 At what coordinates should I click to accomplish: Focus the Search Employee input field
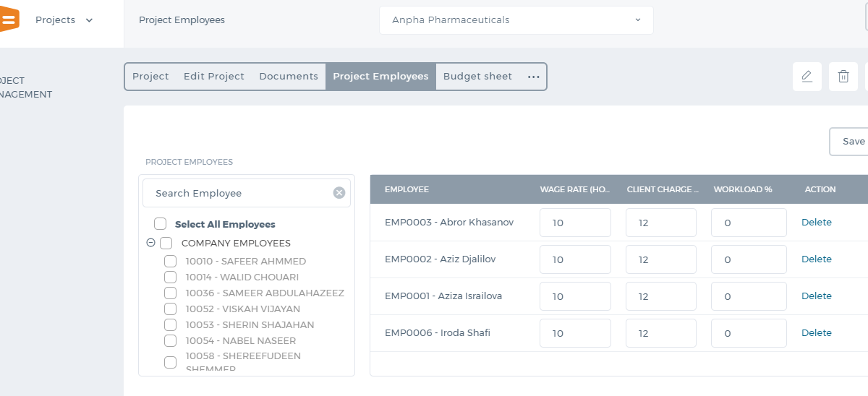click(x=239, y=193)
